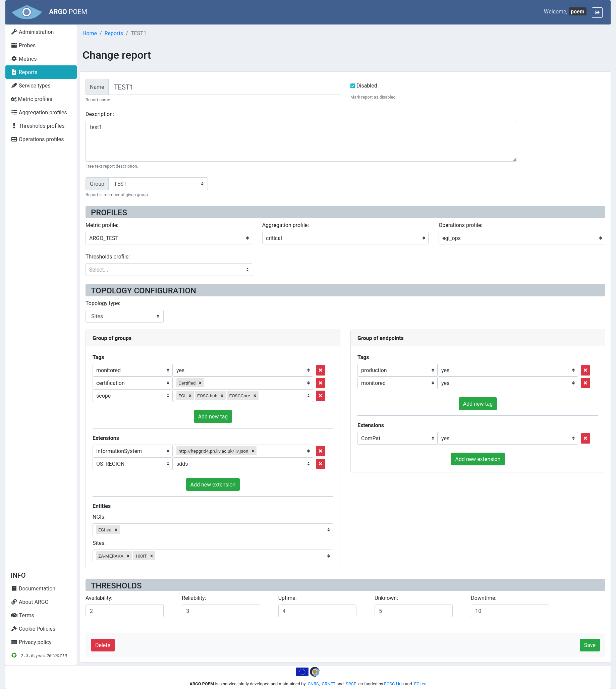Open Administration in the sidebar
The image size is (616, 689).
pos(41,32)
